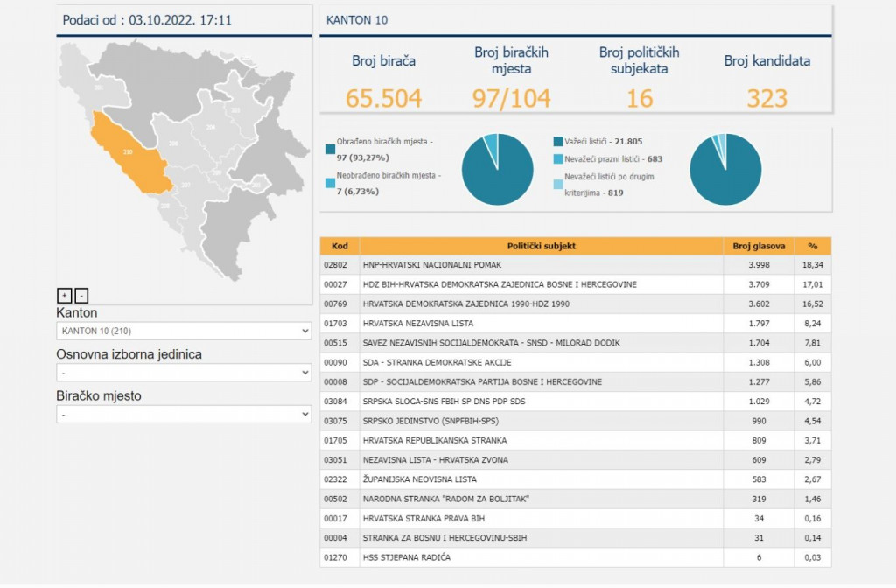Click the SDA - Stranka Demokratske Akcije row

(x=541, y=362)
